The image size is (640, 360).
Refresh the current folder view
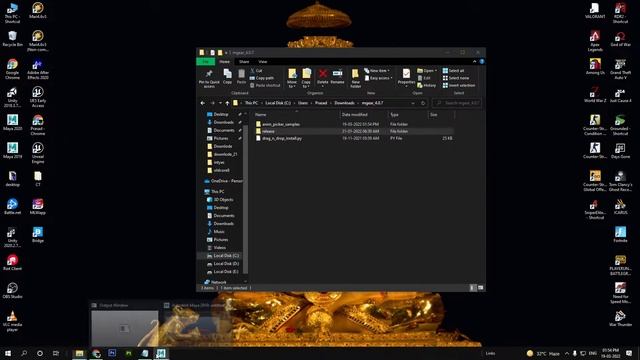point(423,103)
